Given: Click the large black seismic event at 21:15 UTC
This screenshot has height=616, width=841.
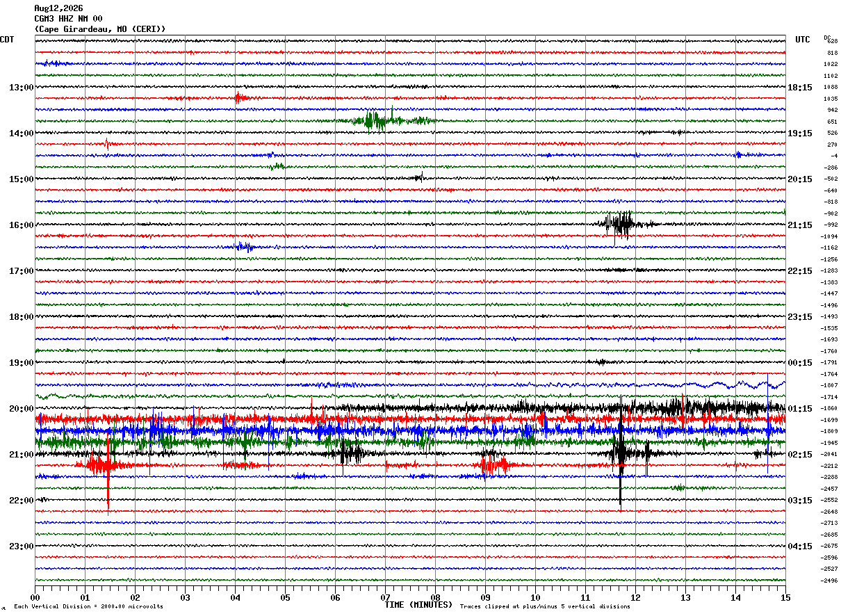Looking at the screenshot, I should (619, 225).
